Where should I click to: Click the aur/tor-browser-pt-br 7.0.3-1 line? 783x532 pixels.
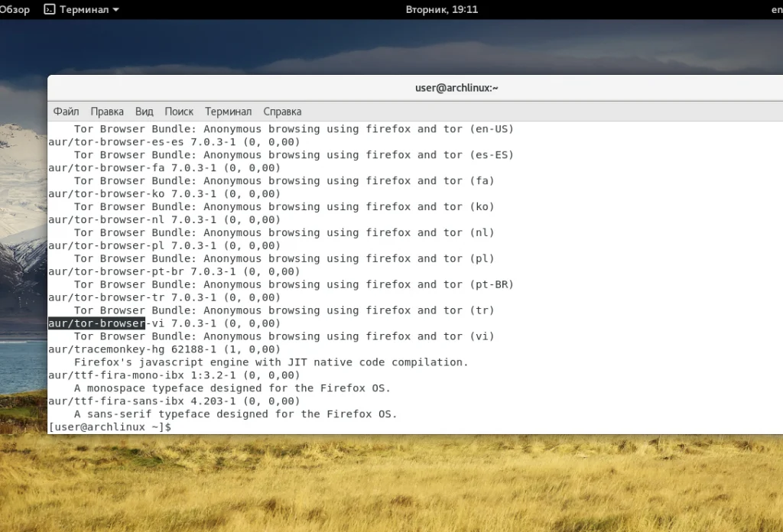[x=174, y=271]
